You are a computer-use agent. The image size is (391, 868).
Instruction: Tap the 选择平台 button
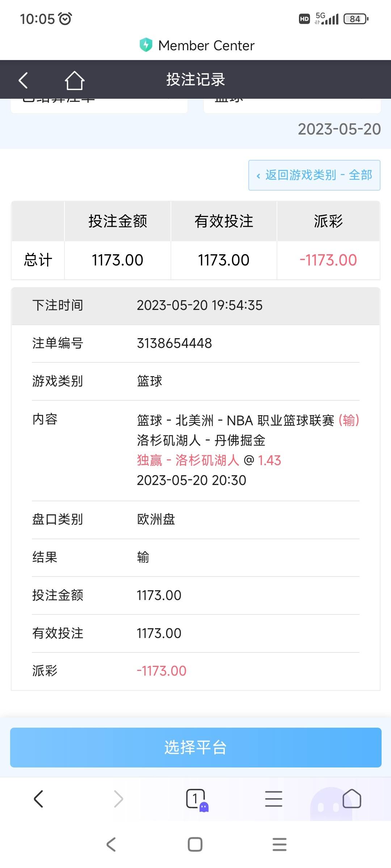[x=196, y=748]
